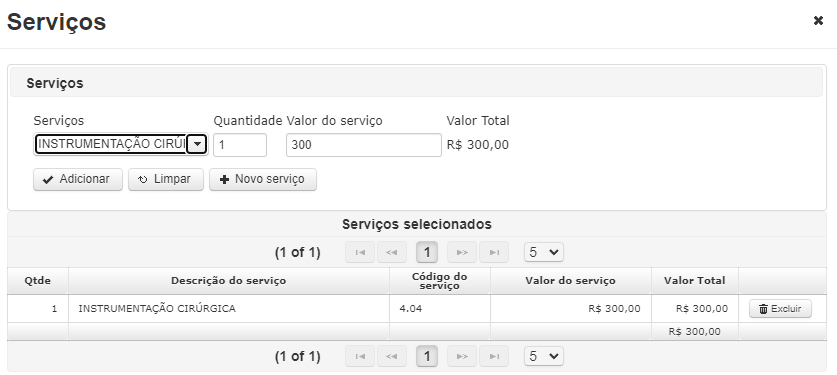Select page 1 in bottom paginator
This screenshot has width=837, height=375.
tap(427, 356)
